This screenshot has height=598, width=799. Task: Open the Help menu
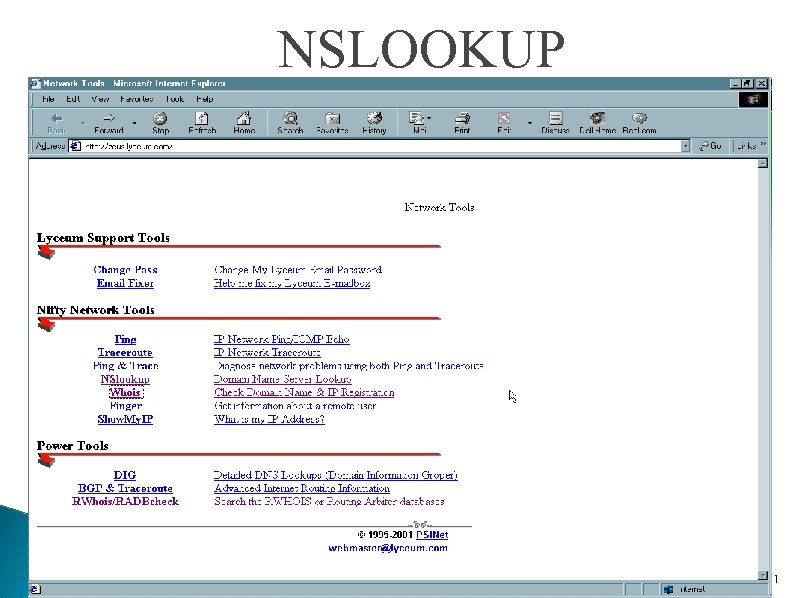tap(205, 99)
